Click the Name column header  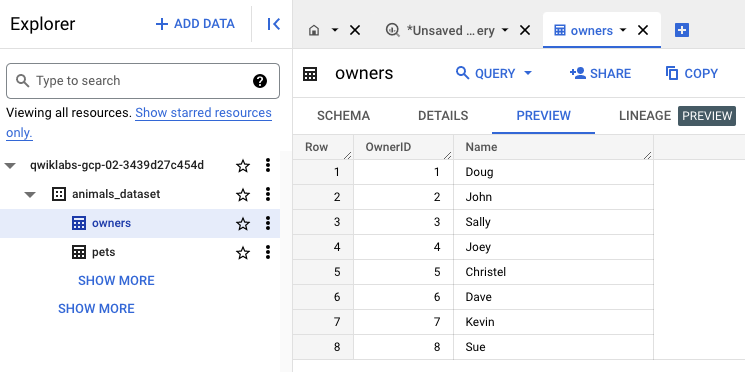554,147
